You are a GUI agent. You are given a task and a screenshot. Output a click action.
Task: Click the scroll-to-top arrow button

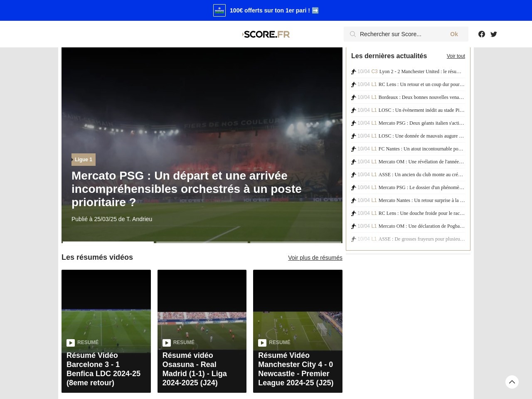click(x=512, y=382)
